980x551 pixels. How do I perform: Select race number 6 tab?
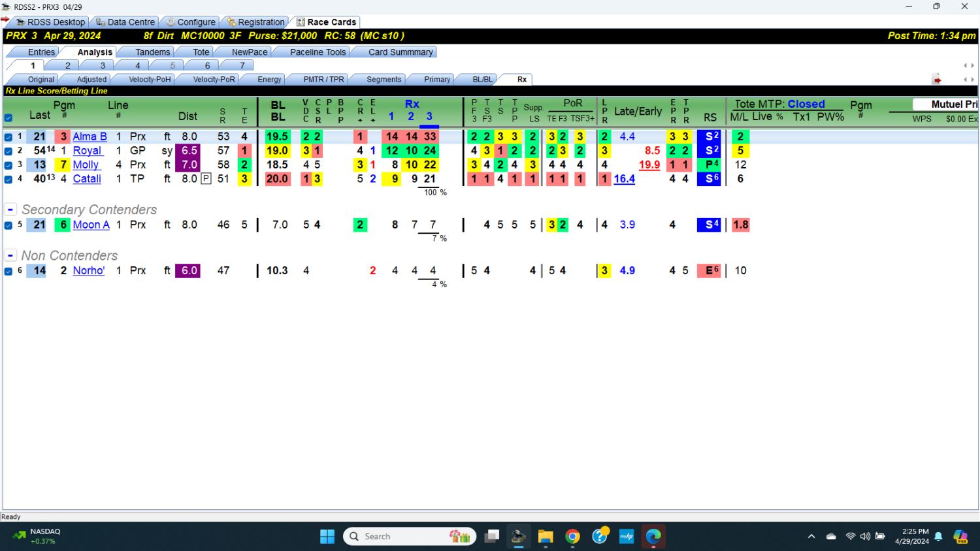point(207,65)
